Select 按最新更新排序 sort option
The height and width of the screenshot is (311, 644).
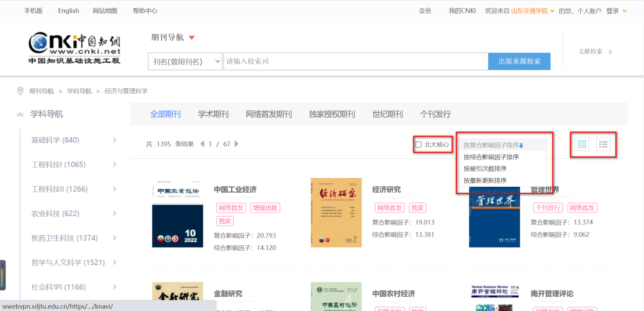[485, 180]
